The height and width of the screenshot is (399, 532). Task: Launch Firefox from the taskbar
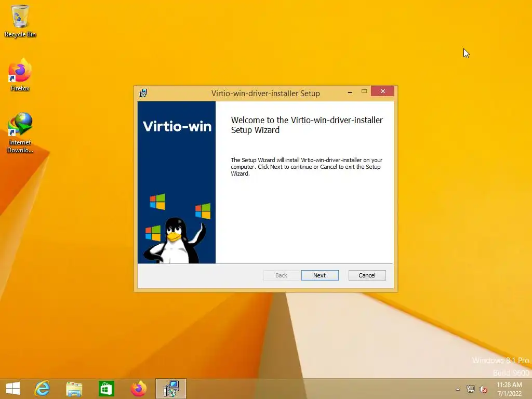pyautogui.click(x=138, y=389)
